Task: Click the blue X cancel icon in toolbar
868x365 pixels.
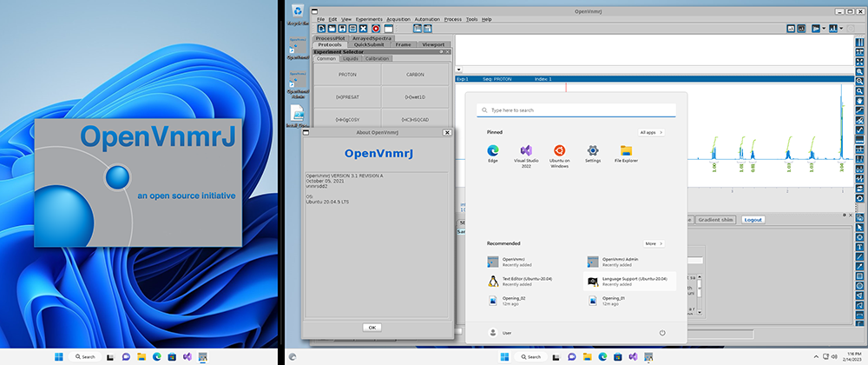Action: [363, 29]
